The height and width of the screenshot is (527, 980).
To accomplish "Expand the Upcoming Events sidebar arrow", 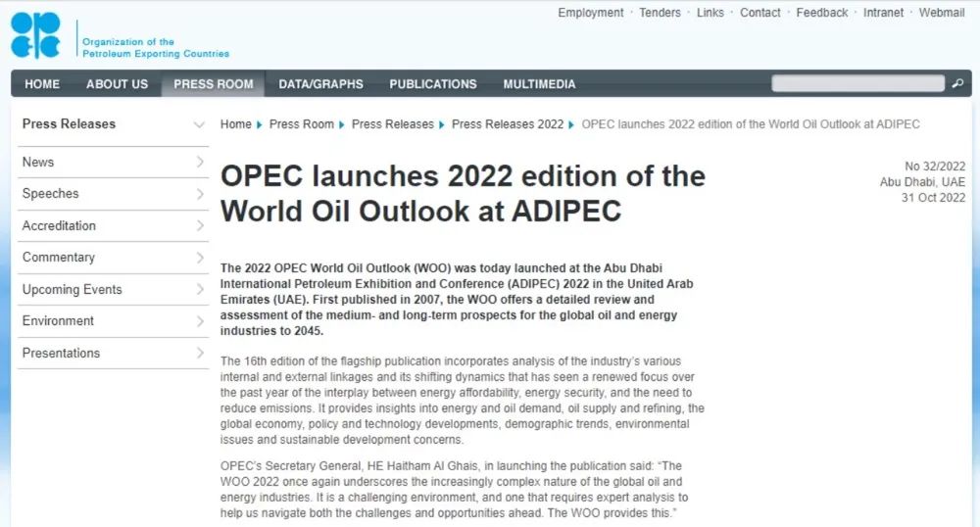I will tap(200, 289).
